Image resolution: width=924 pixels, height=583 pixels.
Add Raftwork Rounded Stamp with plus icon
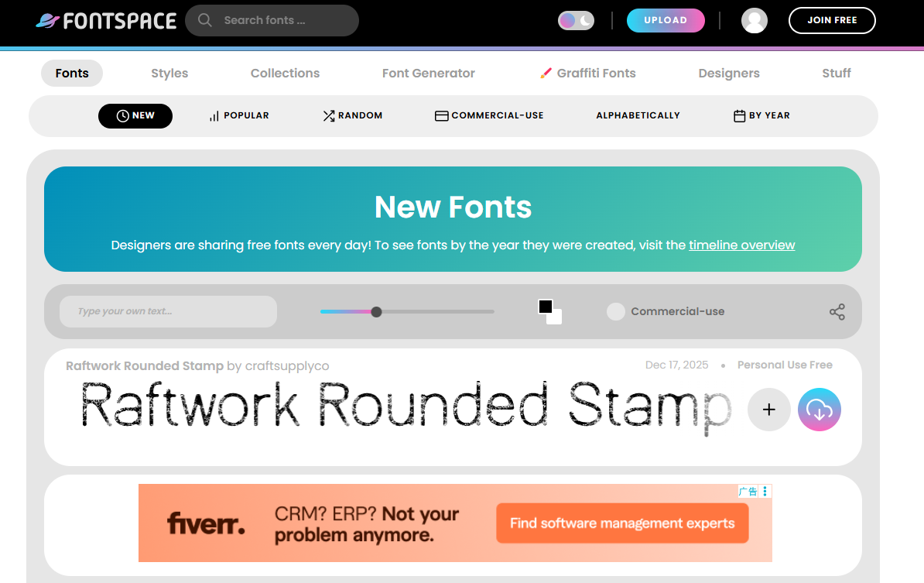[x=768, y=410]
